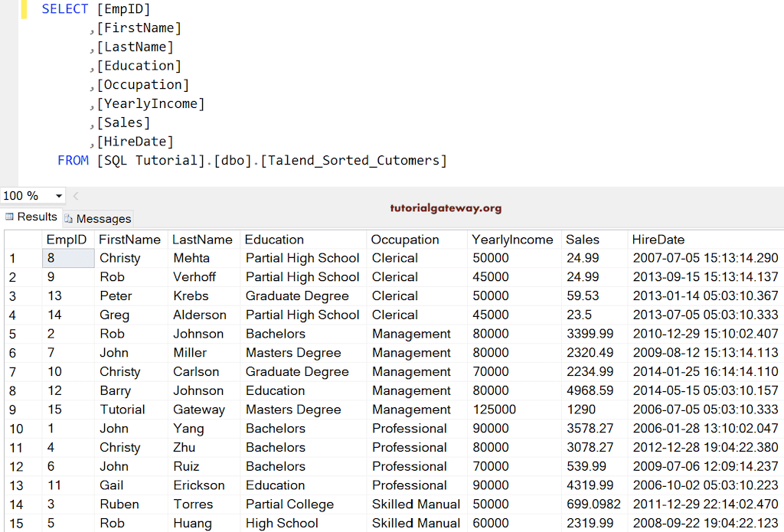Click the Education column header
This screenshot has width=784, height=532.
(274, 240)
